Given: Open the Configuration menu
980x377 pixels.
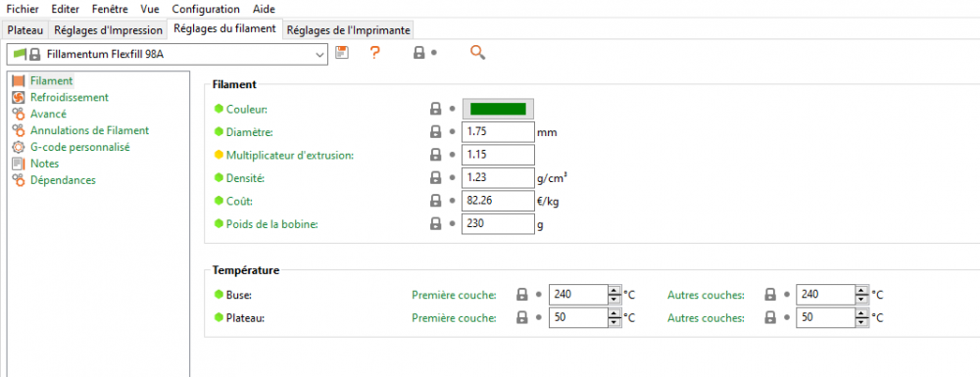Looking at the screenshot, I should [206, 10].
